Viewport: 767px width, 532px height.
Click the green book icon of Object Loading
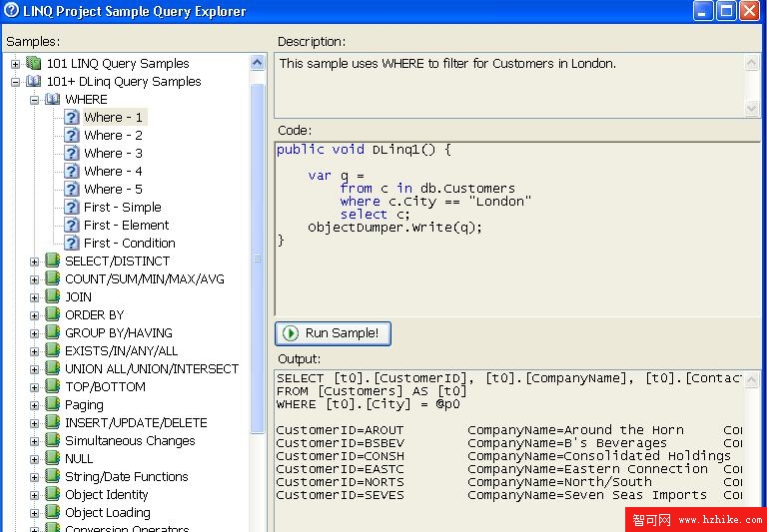[52, 512]
